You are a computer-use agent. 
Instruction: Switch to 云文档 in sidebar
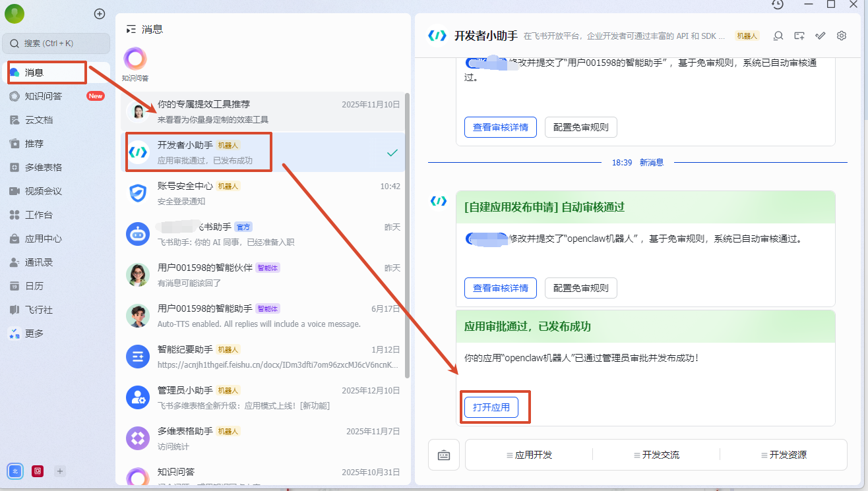[x=55, y=120]
